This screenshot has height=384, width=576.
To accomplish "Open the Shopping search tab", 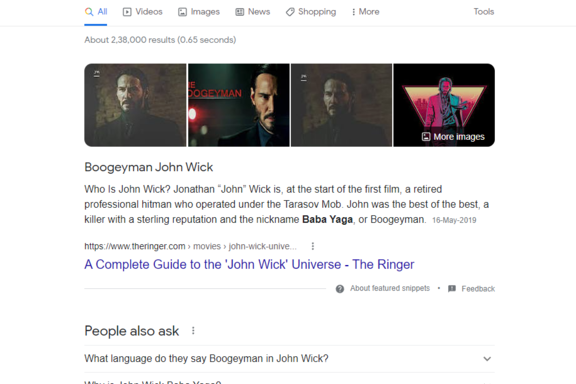I will [311, 12].
